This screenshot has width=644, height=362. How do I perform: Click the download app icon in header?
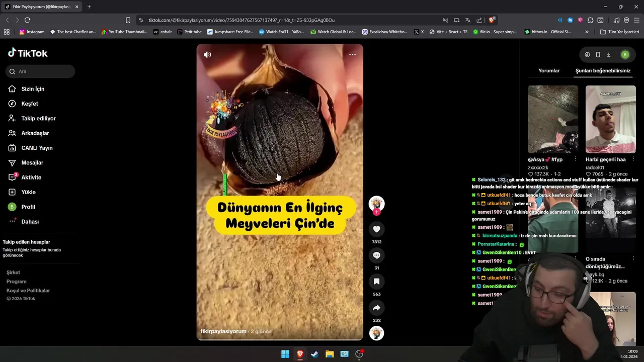click(x=608, y=55)
